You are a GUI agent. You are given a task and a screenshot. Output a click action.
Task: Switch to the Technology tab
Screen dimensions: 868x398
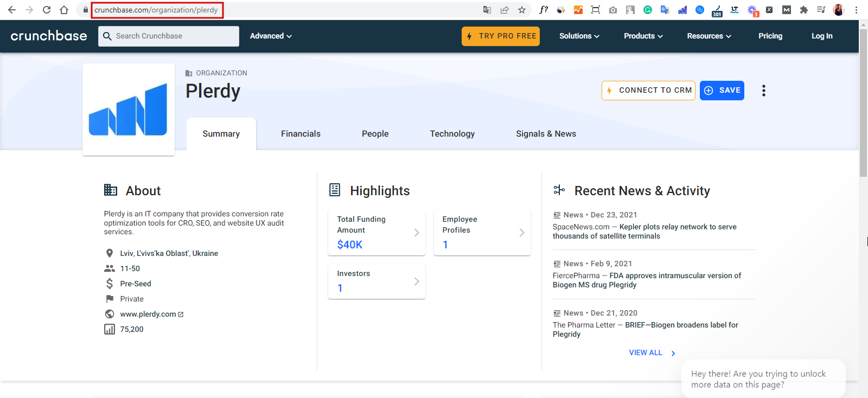(x=452, y=134)
